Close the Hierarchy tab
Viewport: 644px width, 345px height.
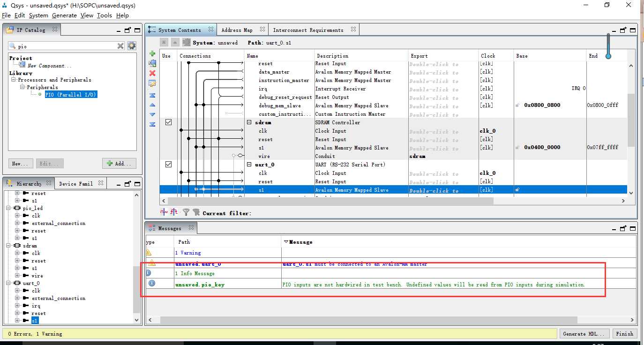click(x=50, y=183)
